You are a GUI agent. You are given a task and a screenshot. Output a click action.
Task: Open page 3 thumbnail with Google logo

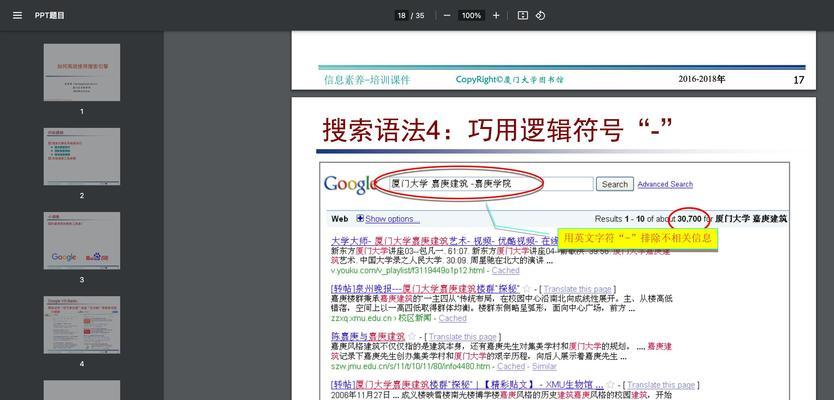[x=82, y=240]
